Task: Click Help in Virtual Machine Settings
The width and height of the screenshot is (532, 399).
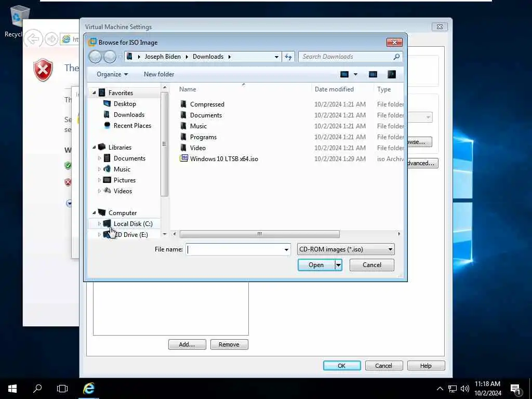Action: pos(426,366)
